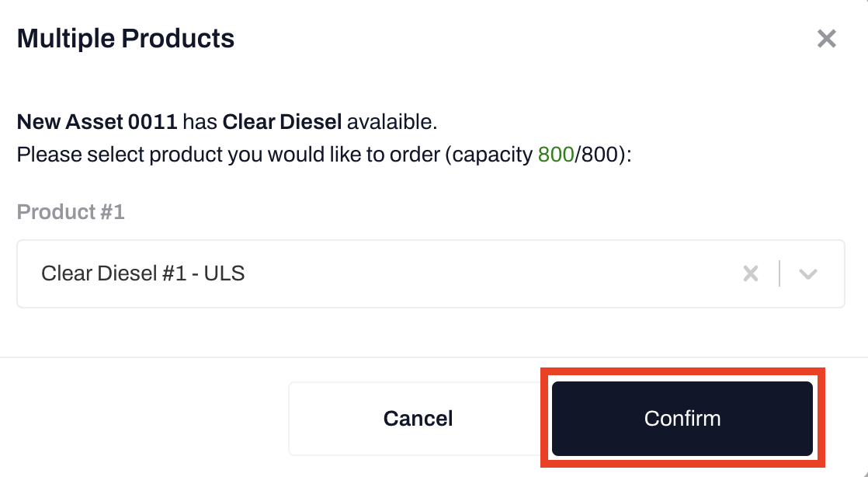Dismiss dialog using top-right X icon
The width and height of the screenshot is (868, 477).
pos(826,39)
